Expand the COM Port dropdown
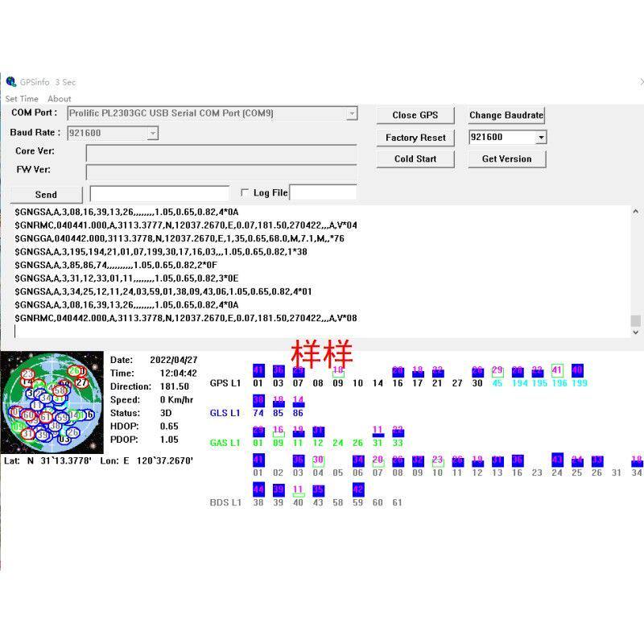This screenshot has width=644, height=644. click(x=352, y=114)
